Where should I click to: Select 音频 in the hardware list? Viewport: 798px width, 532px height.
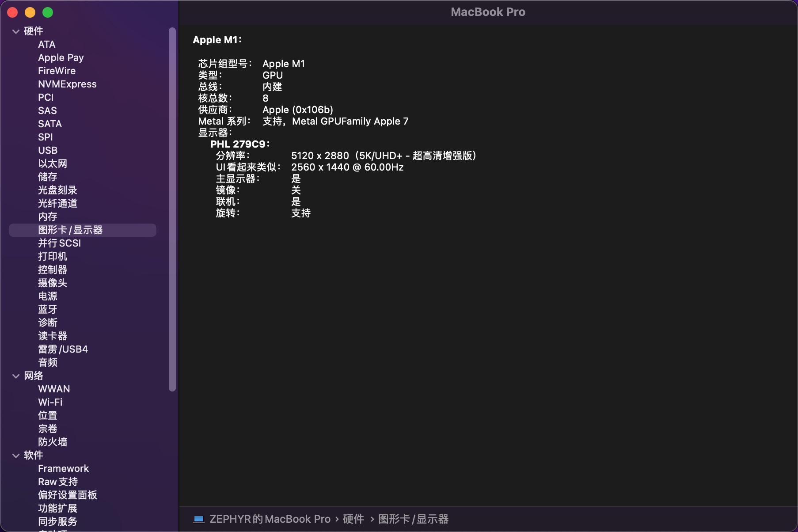48,363
